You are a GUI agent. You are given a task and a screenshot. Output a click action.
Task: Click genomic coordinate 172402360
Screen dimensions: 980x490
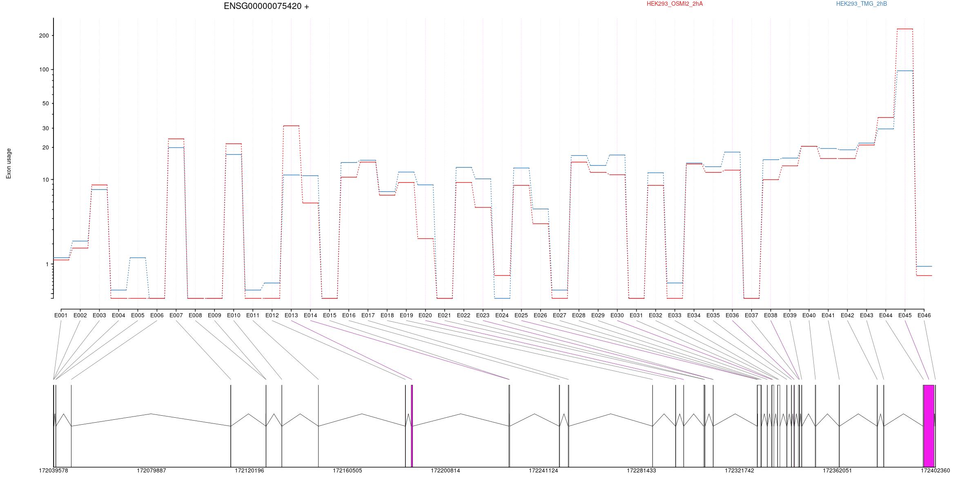pyautogui.click(x=935, y=471)
